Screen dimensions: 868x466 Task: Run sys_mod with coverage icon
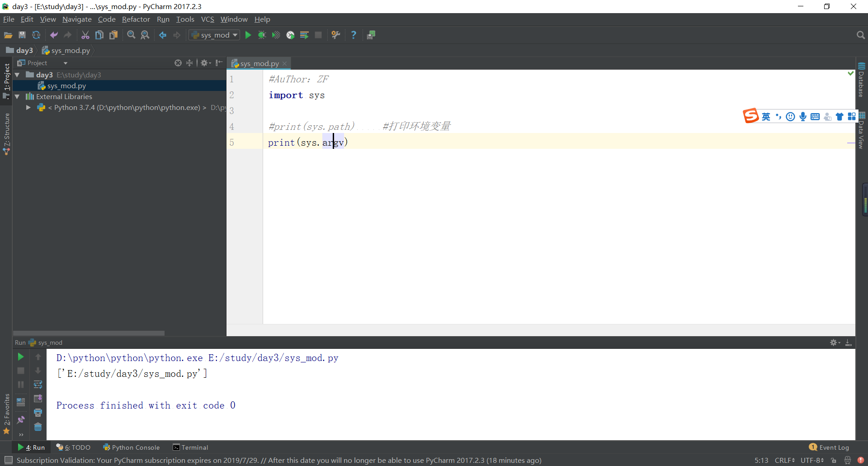point(276,35)
